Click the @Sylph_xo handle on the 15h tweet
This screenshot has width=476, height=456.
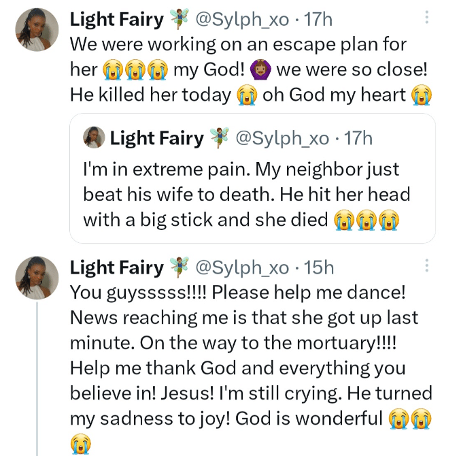click(242, 267)
